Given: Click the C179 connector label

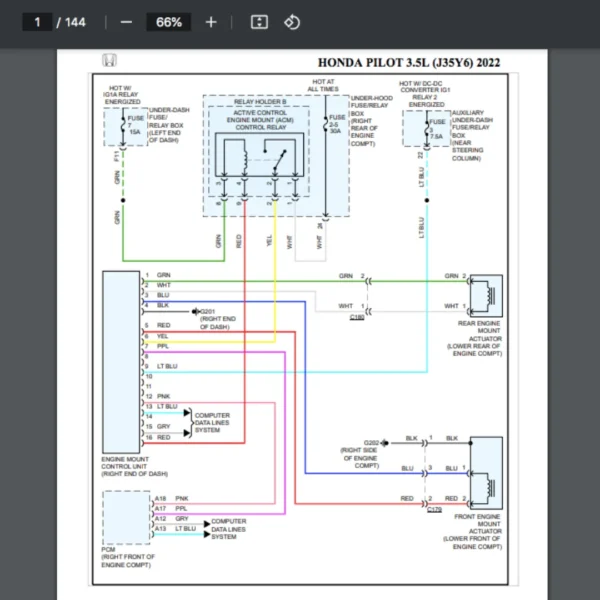Looking at the screenshot, I should (433, 508).
